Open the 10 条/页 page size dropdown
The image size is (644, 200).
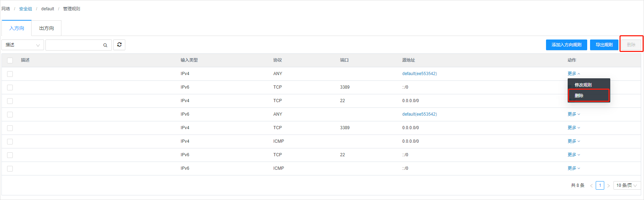click(627, 185)
